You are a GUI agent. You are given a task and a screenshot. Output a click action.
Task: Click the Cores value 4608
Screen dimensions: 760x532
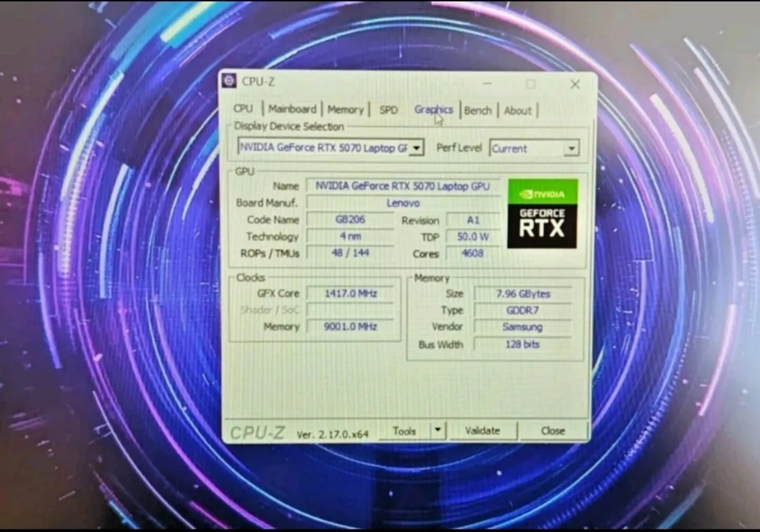click(x=473, y=253)
